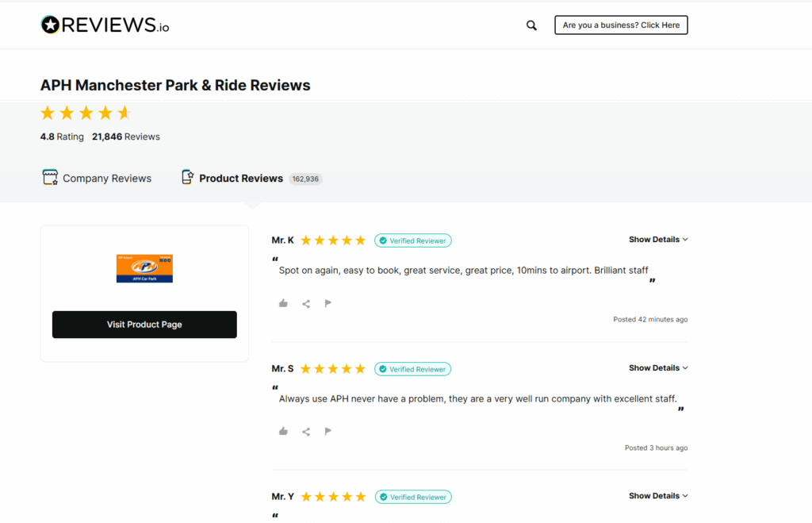
Task: Open the APH Car Park product thumbnail
Action: pos(144,268)
